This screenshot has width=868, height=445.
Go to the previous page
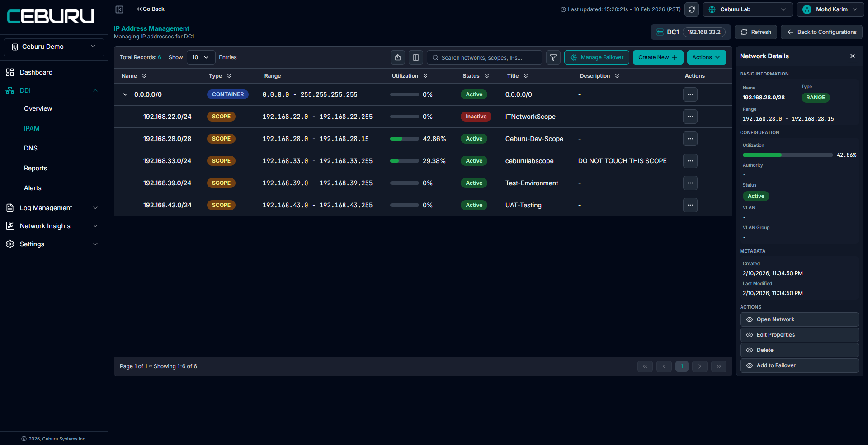(664, 366)
